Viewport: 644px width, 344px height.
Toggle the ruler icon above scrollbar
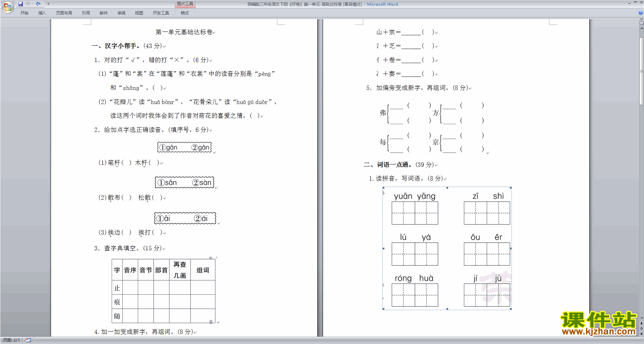pos(641,23)
